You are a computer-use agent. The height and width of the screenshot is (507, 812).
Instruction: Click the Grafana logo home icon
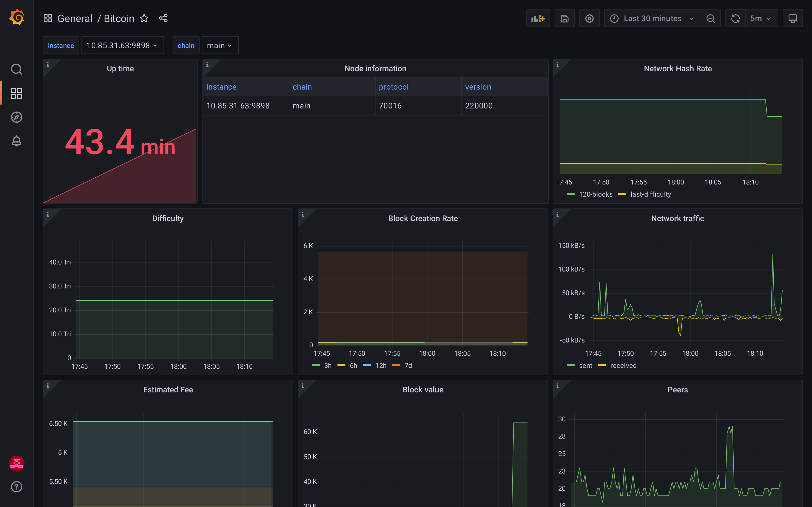click(16, 17)
